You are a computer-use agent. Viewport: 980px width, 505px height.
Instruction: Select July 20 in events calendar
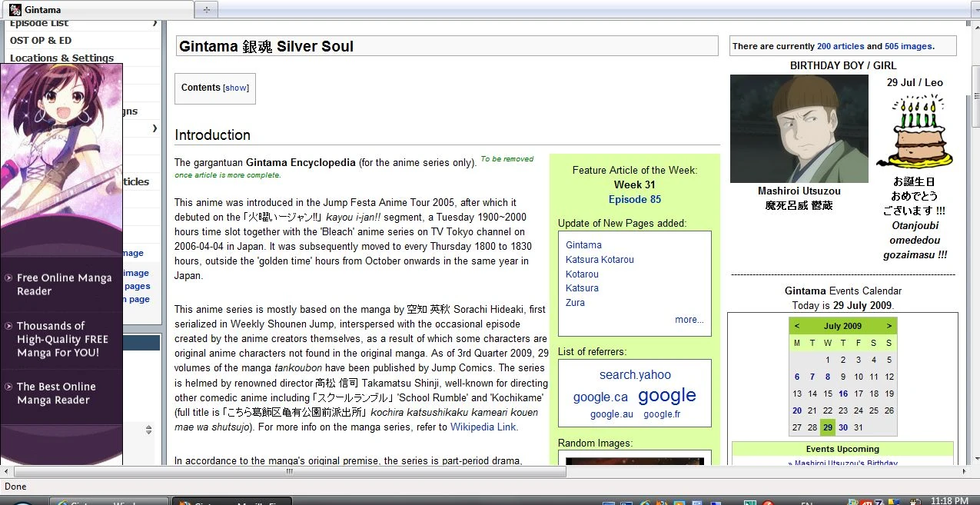coord(797,410)
